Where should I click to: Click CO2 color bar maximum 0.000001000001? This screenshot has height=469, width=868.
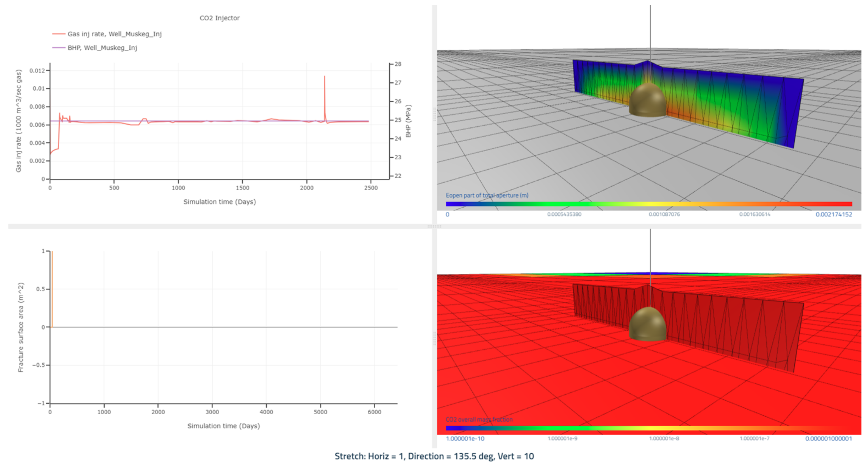pos(828,439)
